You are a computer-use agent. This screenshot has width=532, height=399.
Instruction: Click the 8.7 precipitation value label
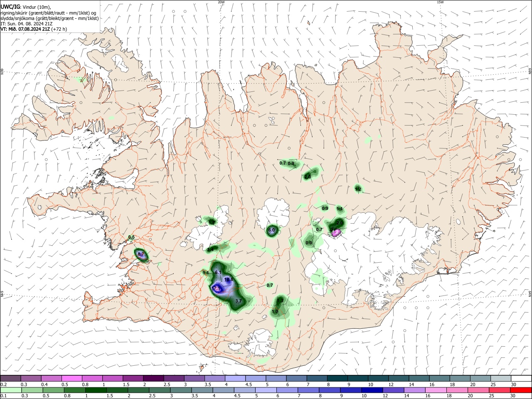(140, 254)
